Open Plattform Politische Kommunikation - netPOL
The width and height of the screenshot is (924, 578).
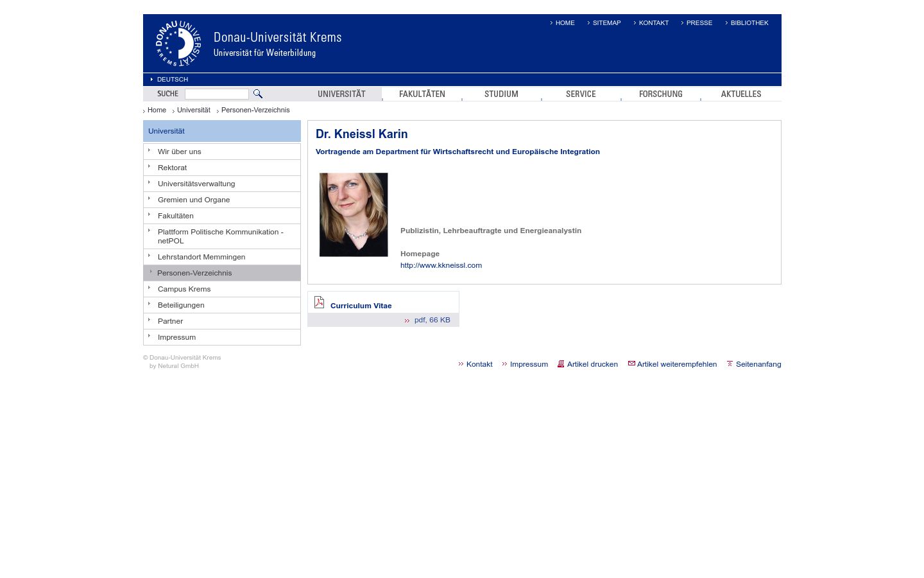tap(222, 236)
